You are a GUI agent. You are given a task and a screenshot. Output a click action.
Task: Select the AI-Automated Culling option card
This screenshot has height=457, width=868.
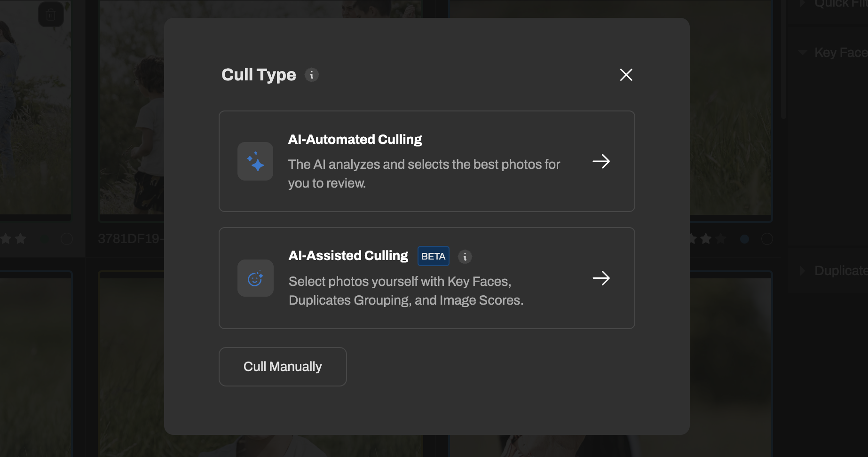coord(426,161)
